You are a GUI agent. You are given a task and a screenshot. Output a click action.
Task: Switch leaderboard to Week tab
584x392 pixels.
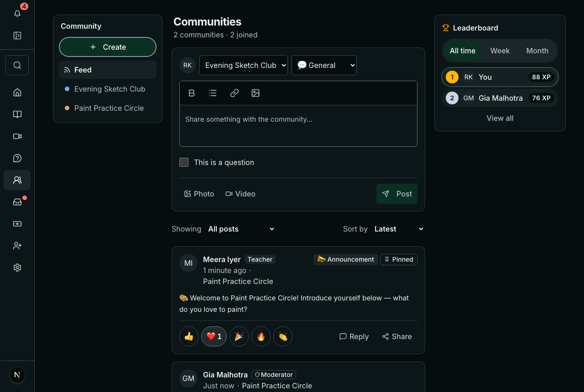(x=500, y=51)
